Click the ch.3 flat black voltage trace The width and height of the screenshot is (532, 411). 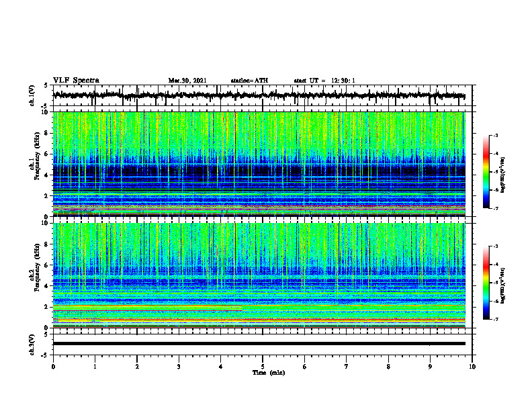click(x=259, y=344)
